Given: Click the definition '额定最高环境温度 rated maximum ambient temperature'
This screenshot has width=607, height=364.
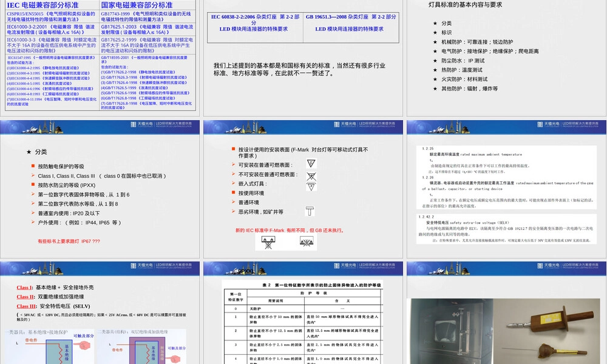Looking at the screenshot, I should click(x=475, y=154).
